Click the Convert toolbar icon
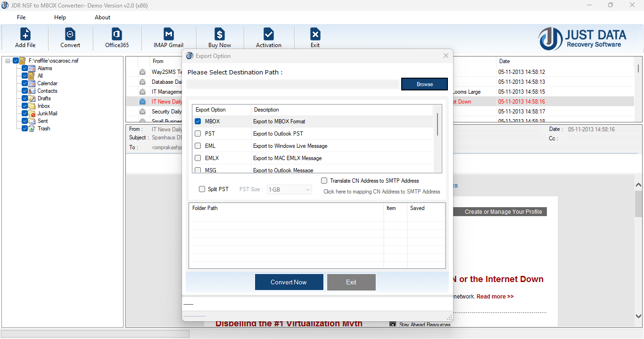Viewport: 644px width, 339px height. coord(70,34)
